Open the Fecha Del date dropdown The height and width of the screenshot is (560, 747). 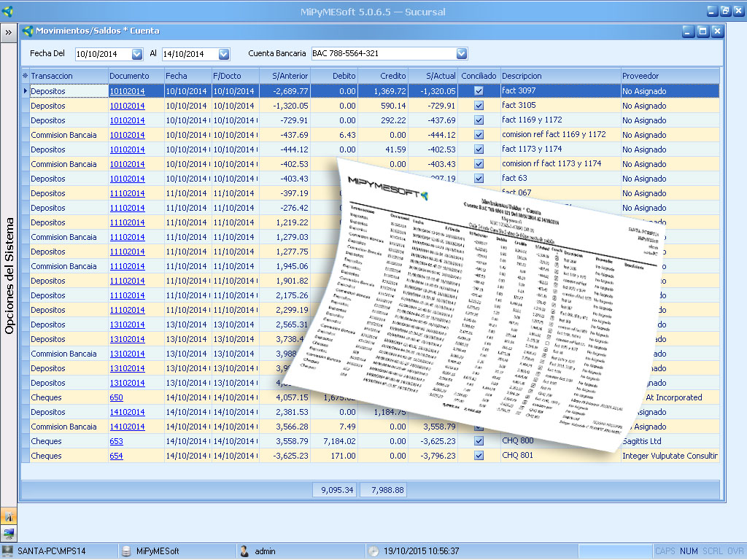pos(136,54)
